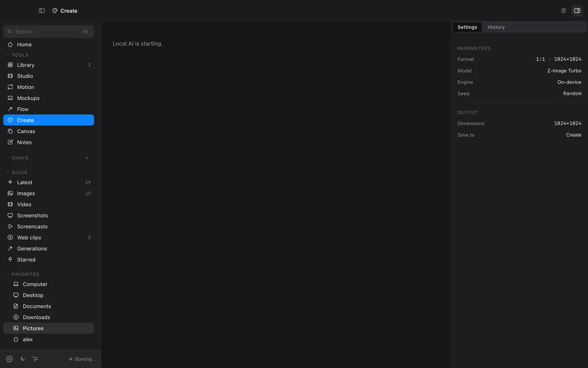
Task: Click the Create title in header
Action: point(69,11)
